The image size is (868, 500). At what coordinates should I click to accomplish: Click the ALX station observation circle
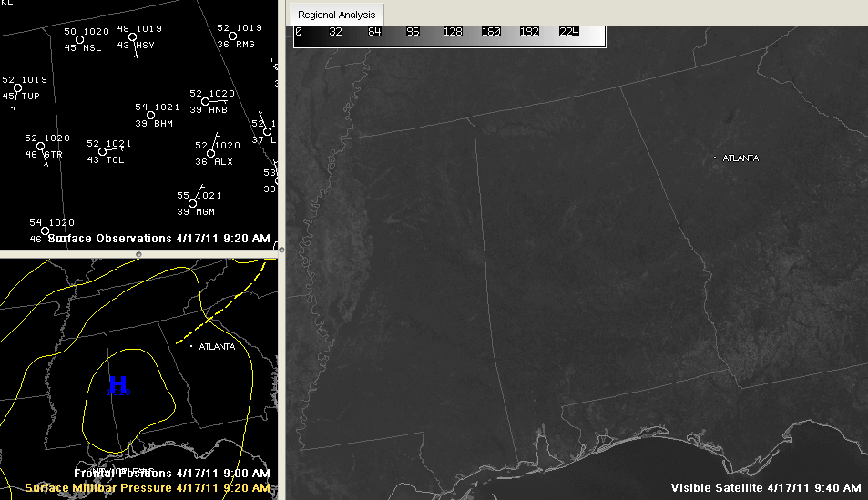(x=210, y=154)
